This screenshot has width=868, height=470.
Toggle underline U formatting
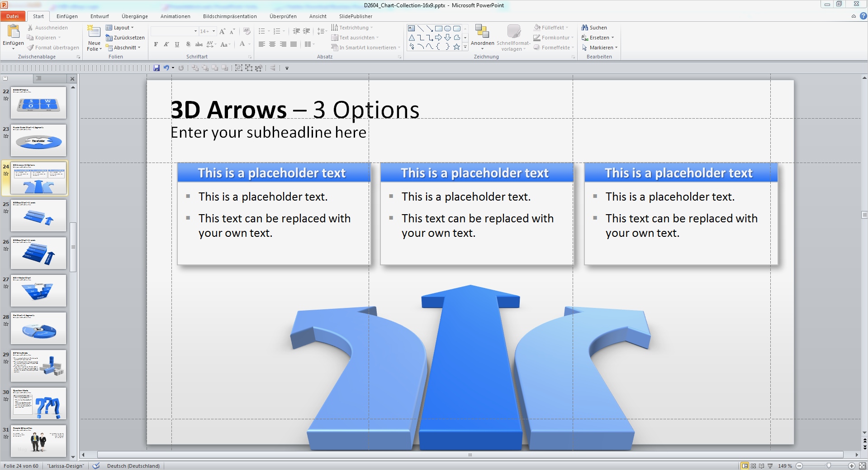pos(177,44)
